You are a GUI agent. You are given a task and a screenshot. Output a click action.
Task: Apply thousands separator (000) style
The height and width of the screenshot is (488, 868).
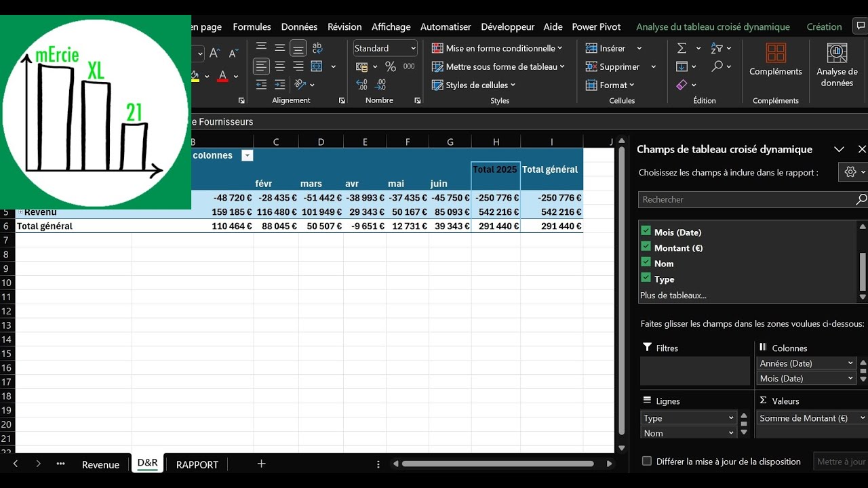click(409, 66)
